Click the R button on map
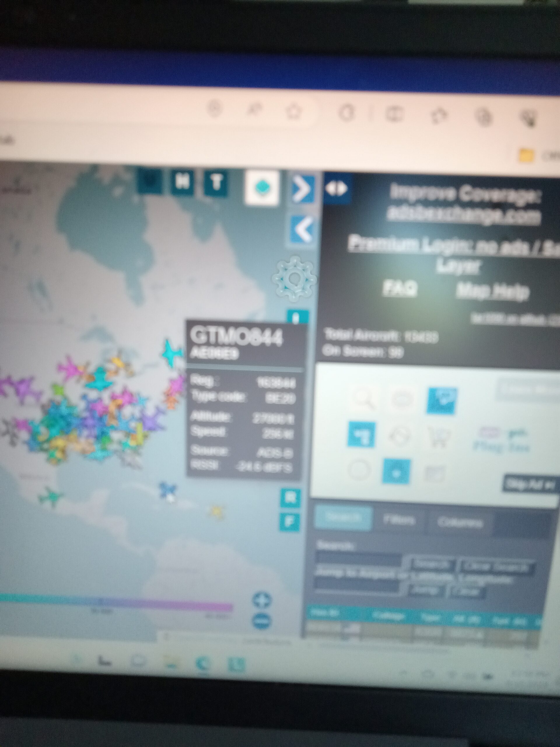The height and width of the screenshot is (747, 560). click(x=290, y=498)
